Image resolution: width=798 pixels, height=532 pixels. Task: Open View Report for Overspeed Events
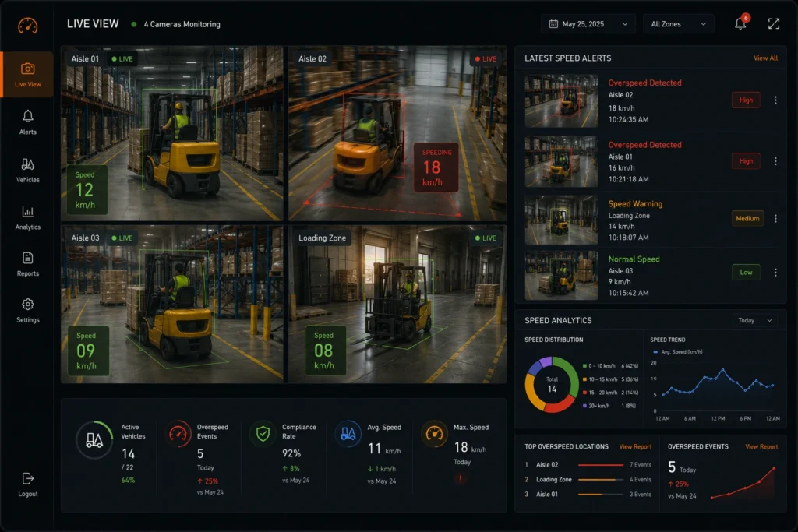(x=761, y=446)
